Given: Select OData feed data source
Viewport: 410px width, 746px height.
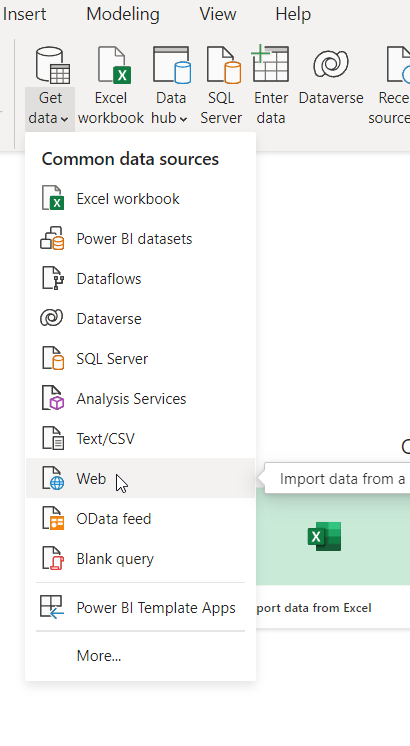Looking at the screenshot, I should pos(141,518).
